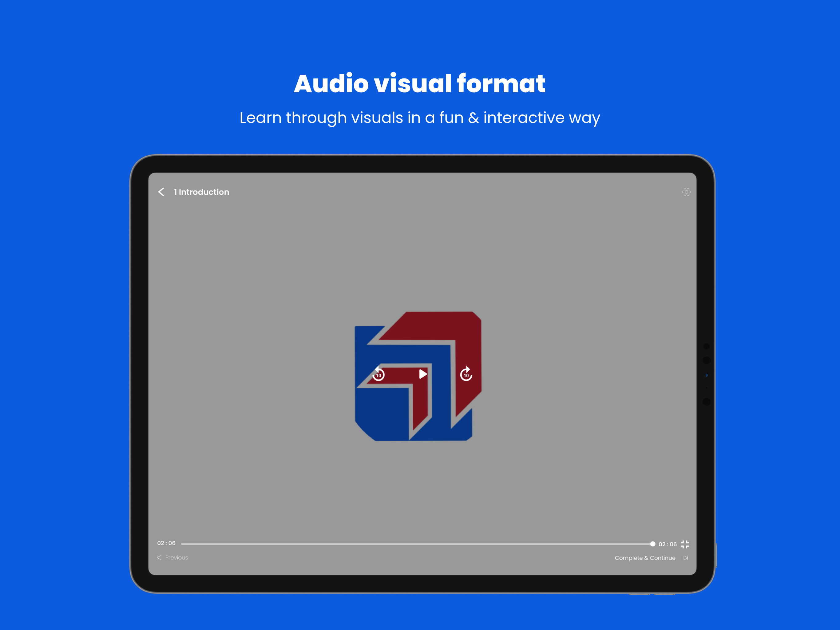
Task: Click the '1 Introduction' lesson title
Action: click(x=201, y=192)
